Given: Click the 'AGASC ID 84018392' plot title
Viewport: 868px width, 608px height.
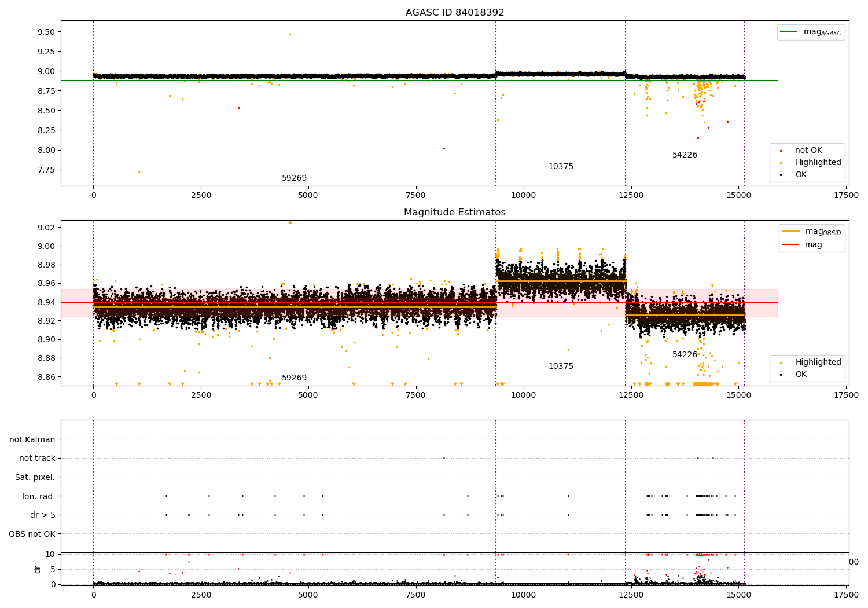Looking at the screenshot, I should coord(455,13).
